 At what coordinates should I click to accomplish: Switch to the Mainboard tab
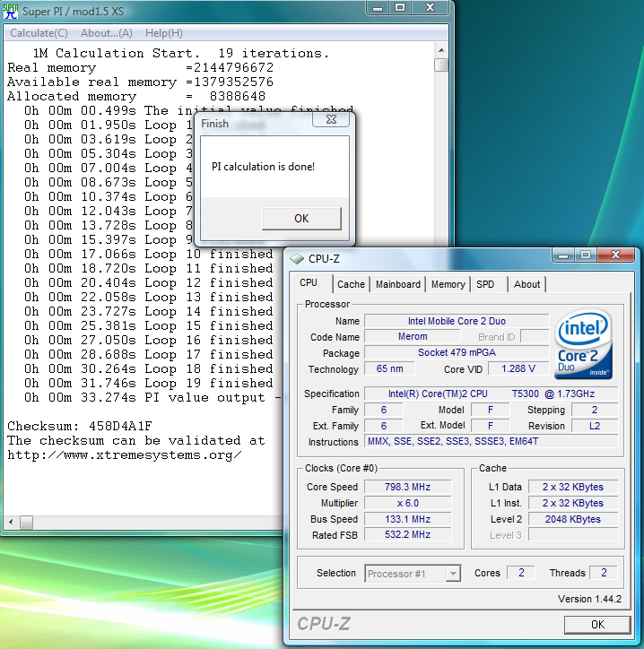point(398,284)
